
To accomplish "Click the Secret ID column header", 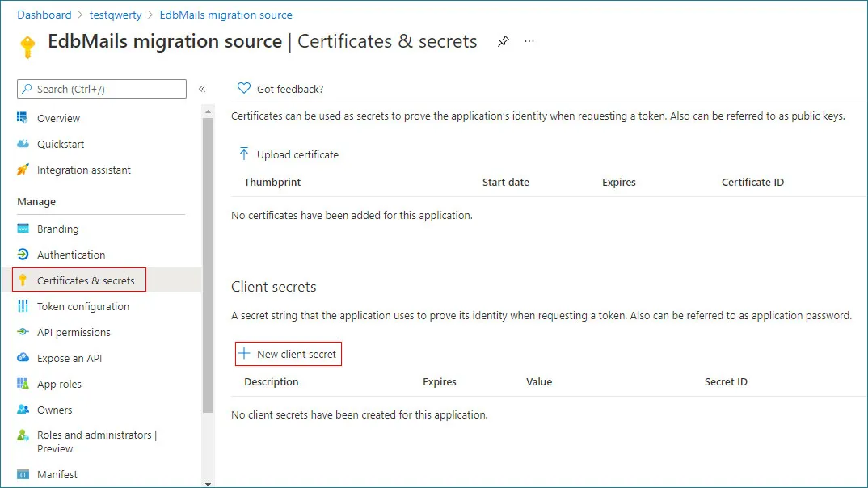I will coord(726,382).
